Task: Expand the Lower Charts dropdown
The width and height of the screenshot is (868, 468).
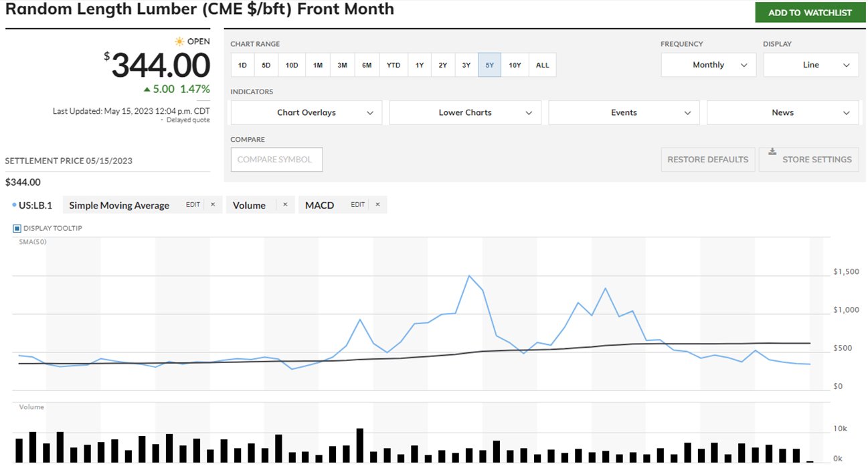Action: [x=465, y=112]
